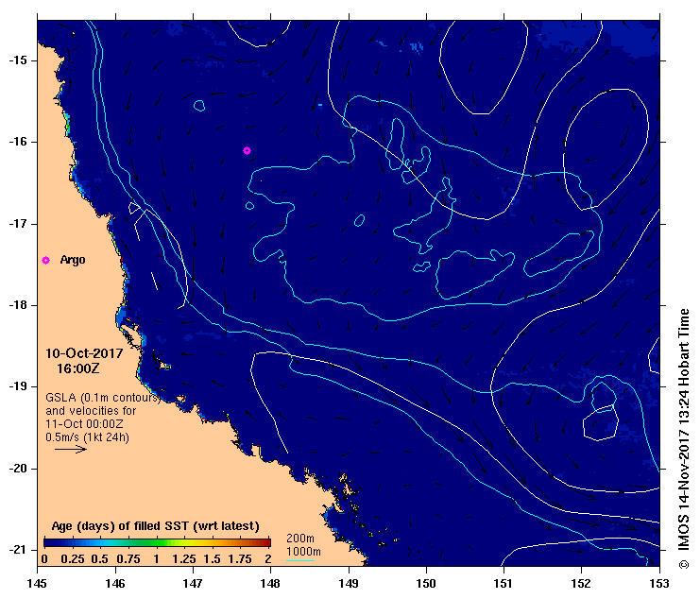The image size is (700, 599).
Task: Click the longitude axis label 150
Action: 425,586
